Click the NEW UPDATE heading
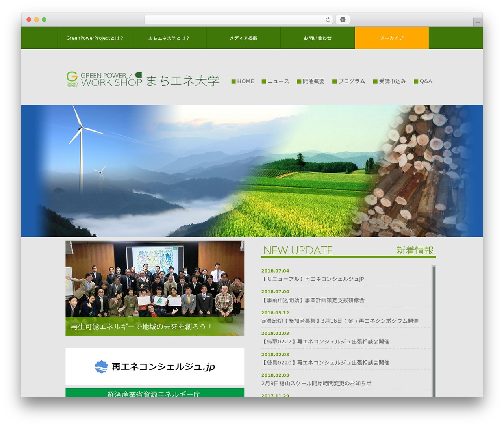Viewport: 504px width, 427px height. point(298,250)
